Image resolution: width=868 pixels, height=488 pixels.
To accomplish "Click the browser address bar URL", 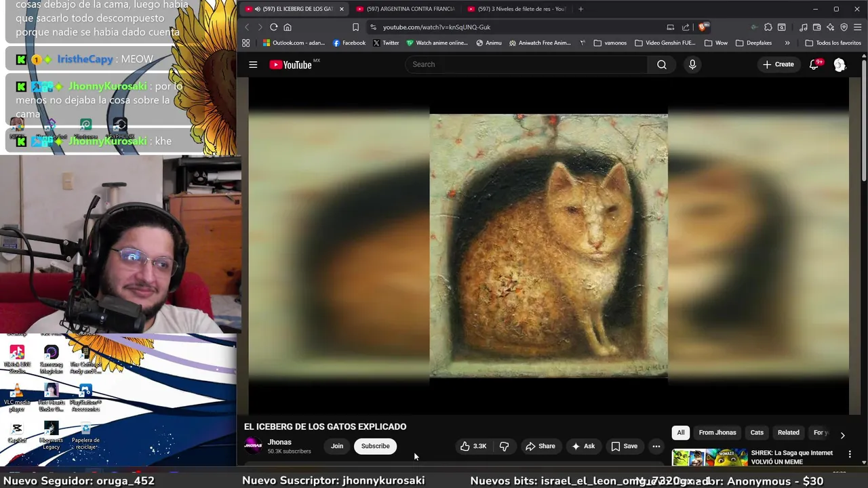I will pos(436,27).
